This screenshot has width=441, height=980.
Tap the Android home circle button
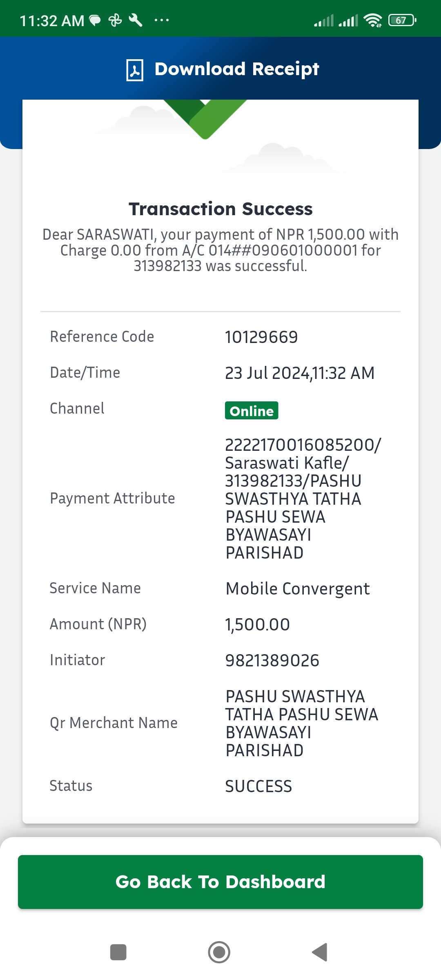coord(219,952)
